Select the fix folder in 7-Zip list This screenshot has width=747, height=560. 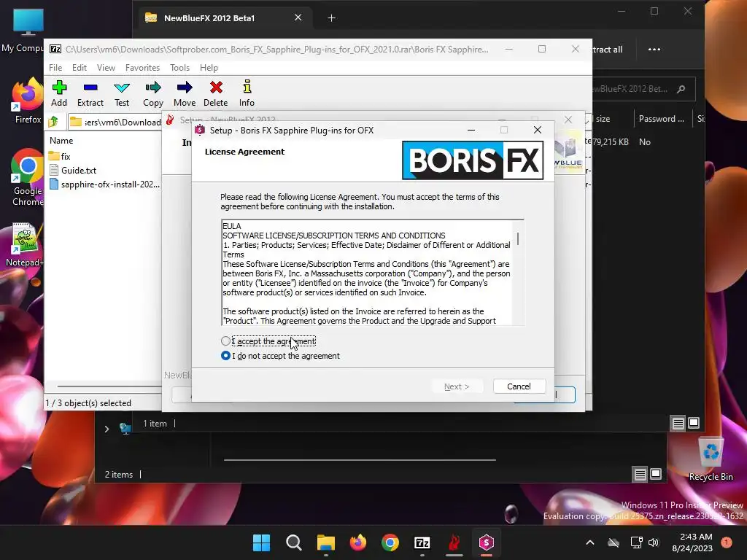coord(60,156)
